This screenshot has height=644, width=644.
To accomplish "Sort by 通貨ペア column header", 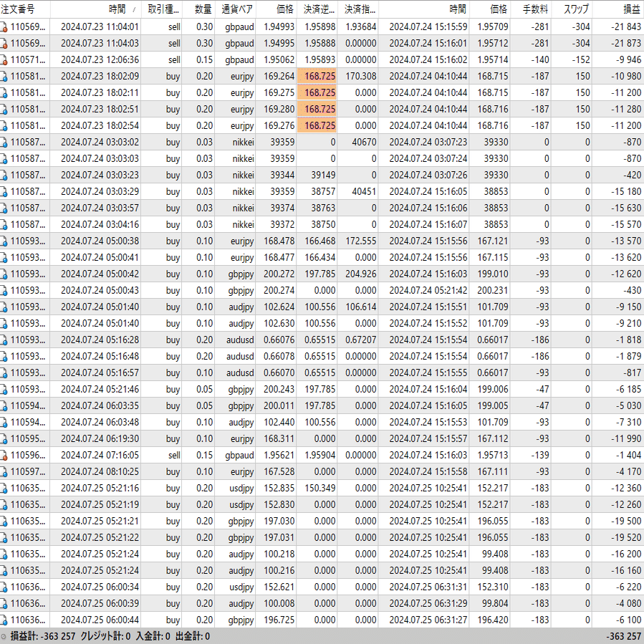I will tap(236, 9).
